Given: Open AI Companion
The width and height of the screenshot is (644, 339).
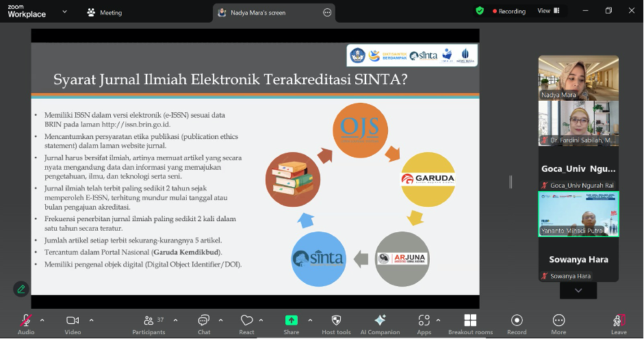Looking at the screenshot, I should click(380, 324).
